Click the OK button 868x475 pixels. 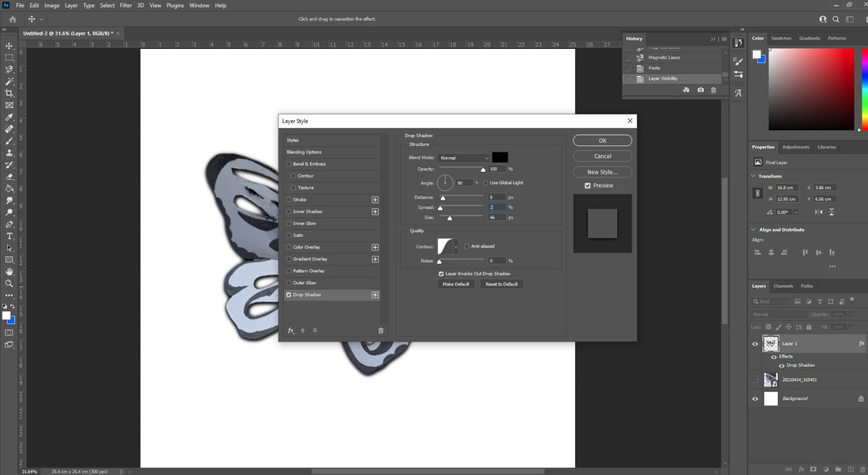coord(603,140)
